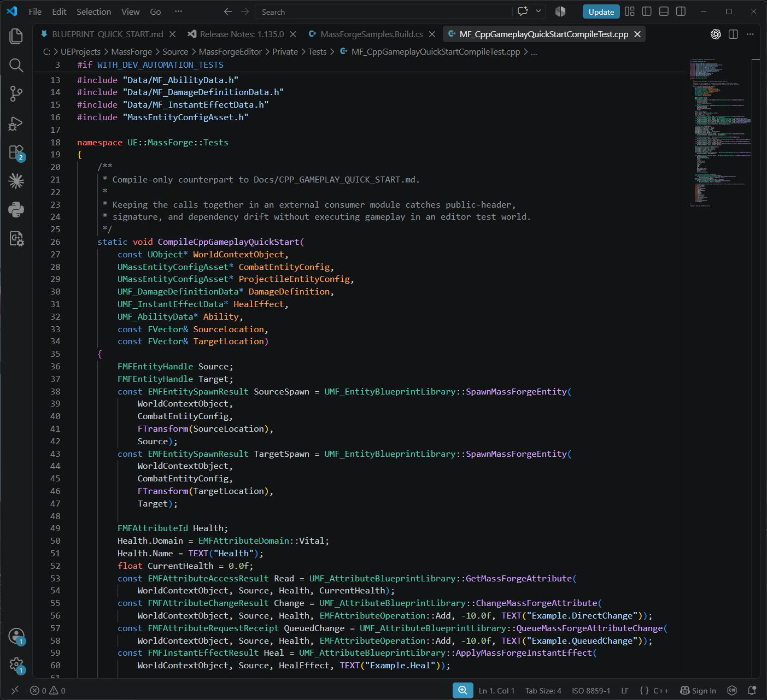This screenshot has height=700, width=767.
Task: Click the title bar Search field
Action: click(384, 11)
